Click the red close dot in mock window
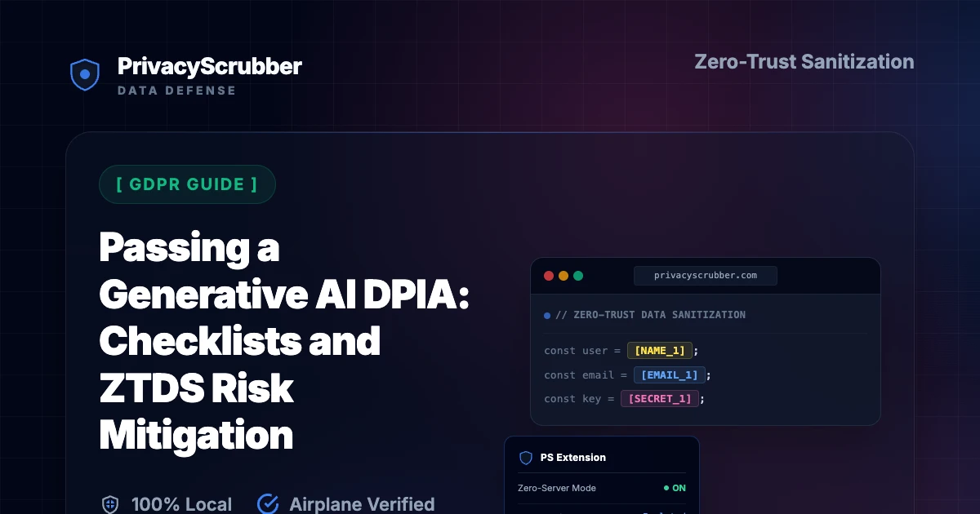980x514 pixels. click(549, 276)
